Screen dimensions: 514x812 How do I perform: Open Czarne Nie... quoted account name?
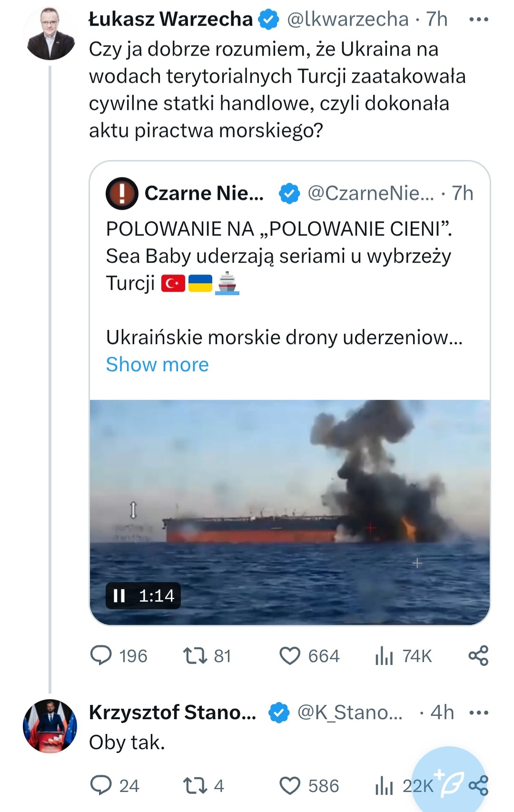coord(204,193)
